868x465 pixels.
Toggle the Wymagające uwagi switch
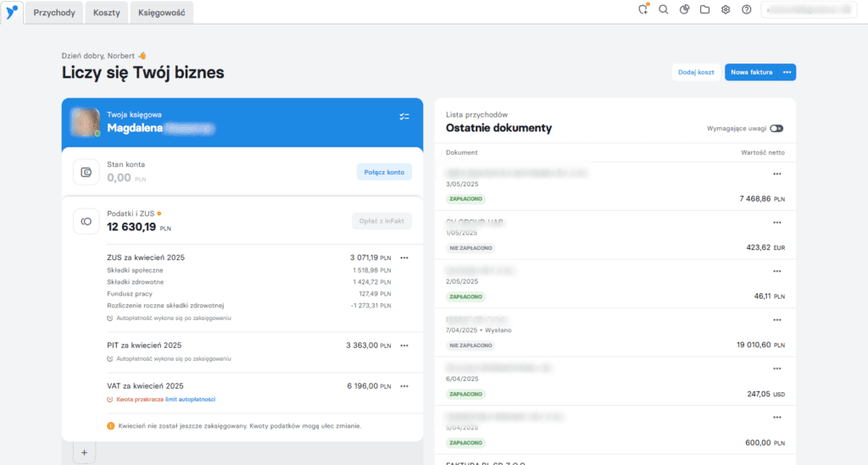776,129
